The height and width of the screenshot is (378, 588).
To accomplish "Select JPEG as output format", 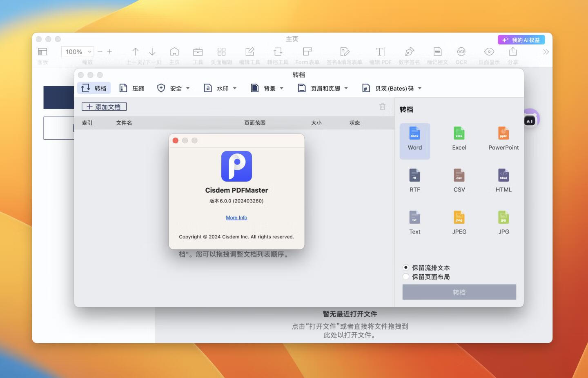I will click(x=459, y=223).
